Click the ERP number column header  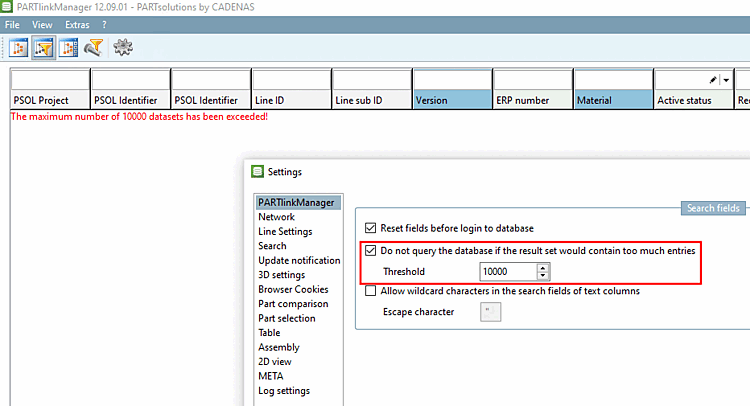(x=533, y=100)
